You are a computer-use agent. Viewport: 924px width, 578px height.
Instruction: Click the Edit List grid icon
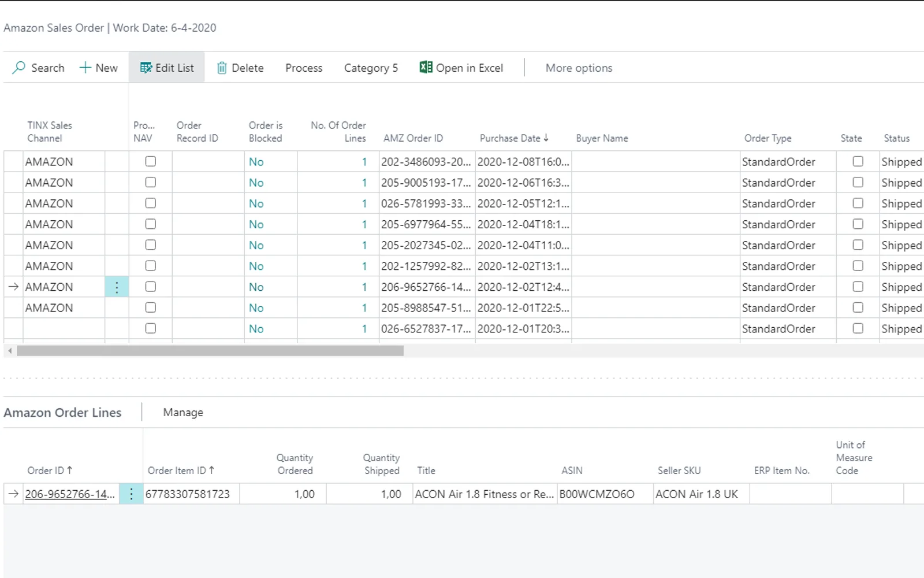pyautogui.click(x=146, y=68)
